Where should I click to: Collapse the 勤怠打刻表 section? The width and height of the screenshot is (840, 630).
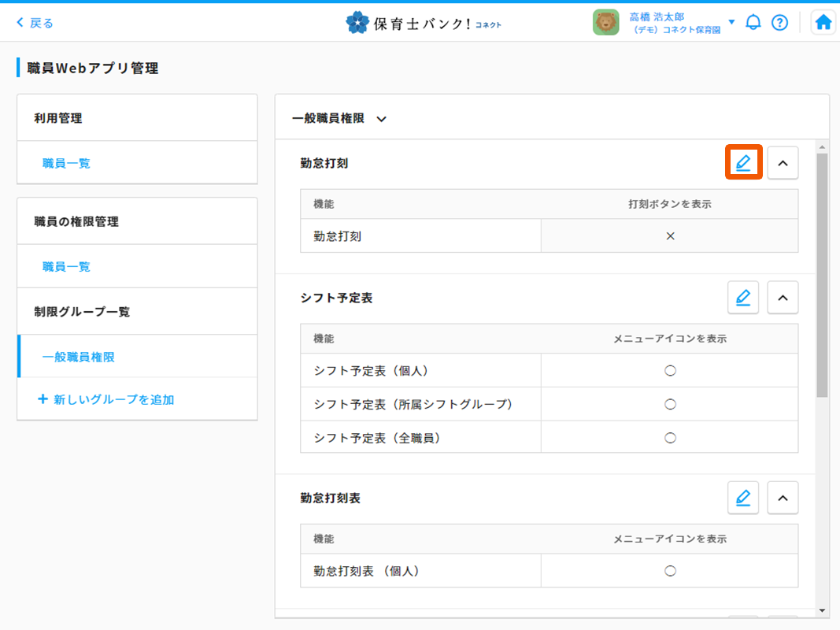pyautogui.click(x=783, y=498)
